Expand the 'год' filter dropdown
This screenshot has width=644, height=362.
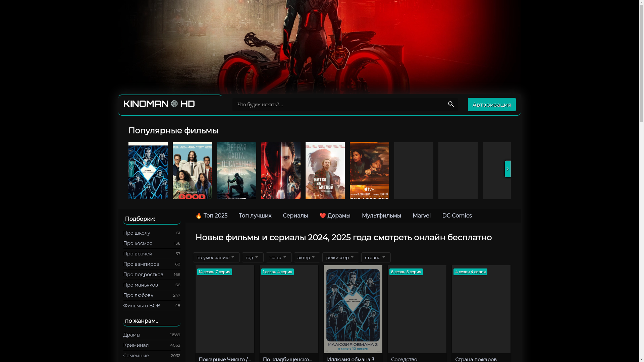(253, 257)
